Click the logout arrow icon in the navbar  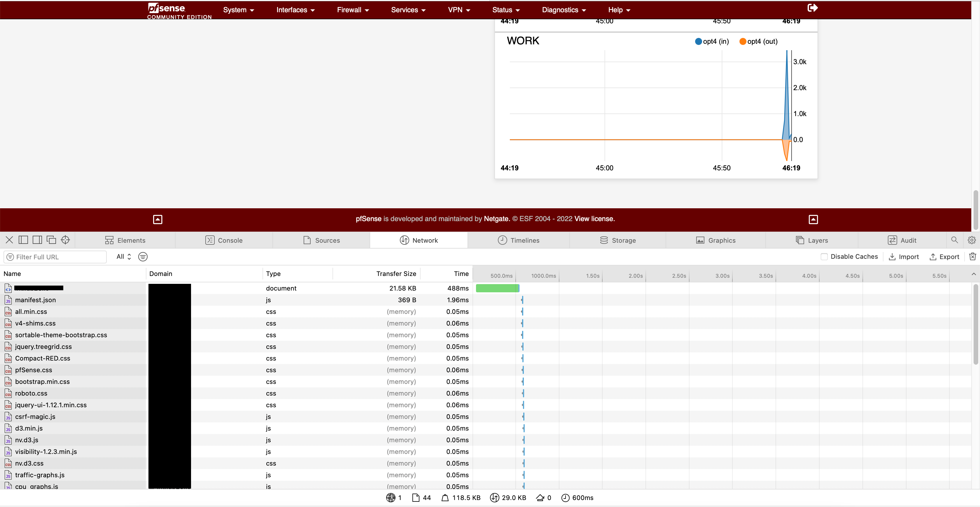[x=812, y=8]
